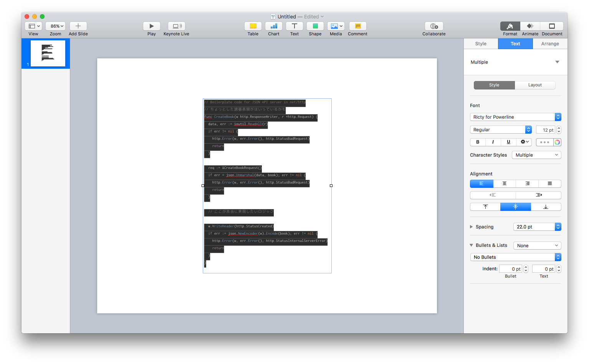Start slideshow with the Play icon
This screenshot has height=364, width=589.
[x=152, y=26]
